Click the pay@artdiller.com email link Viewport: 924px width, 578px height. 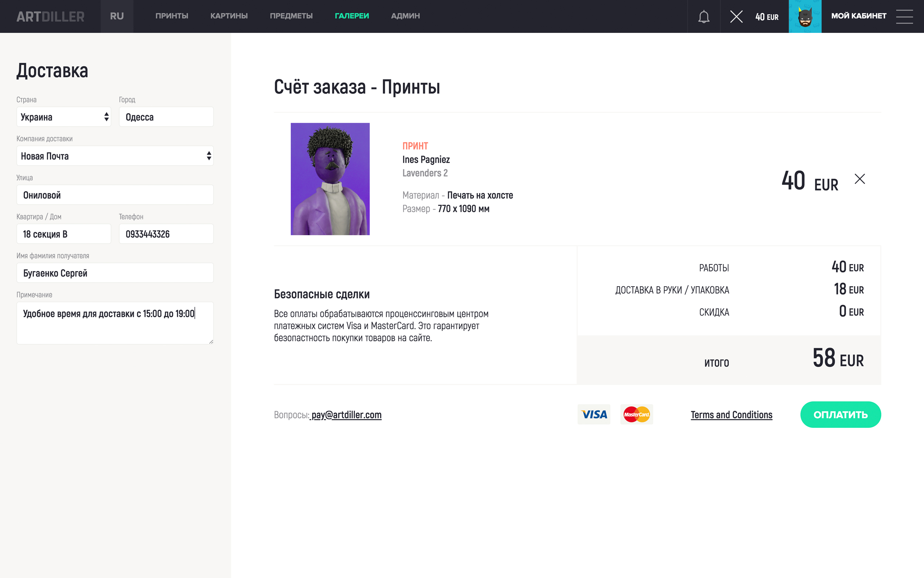point(346,415)
